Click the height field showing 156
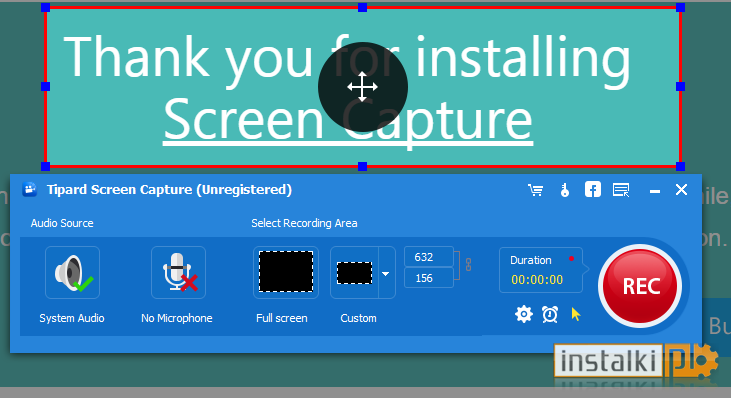The width and height of the screenshot is (731, 398). (429, 278)
